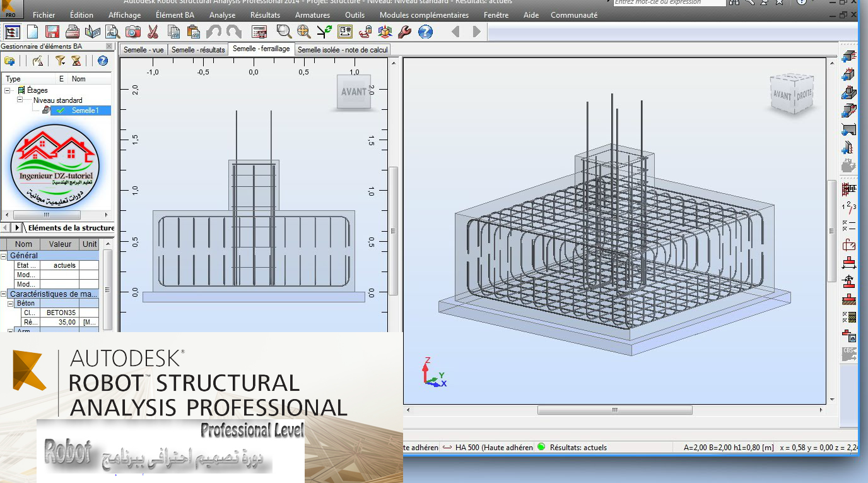Viewport: 868px width, 483px height.
Task: Take a screen capture with the camera icon
Action: [133, 32]
